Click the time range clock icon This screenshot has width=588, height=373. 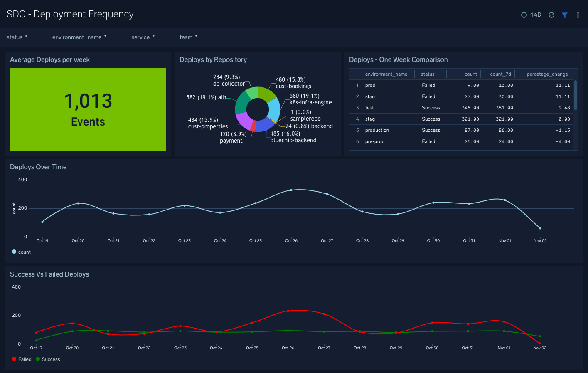pos(524,15)
